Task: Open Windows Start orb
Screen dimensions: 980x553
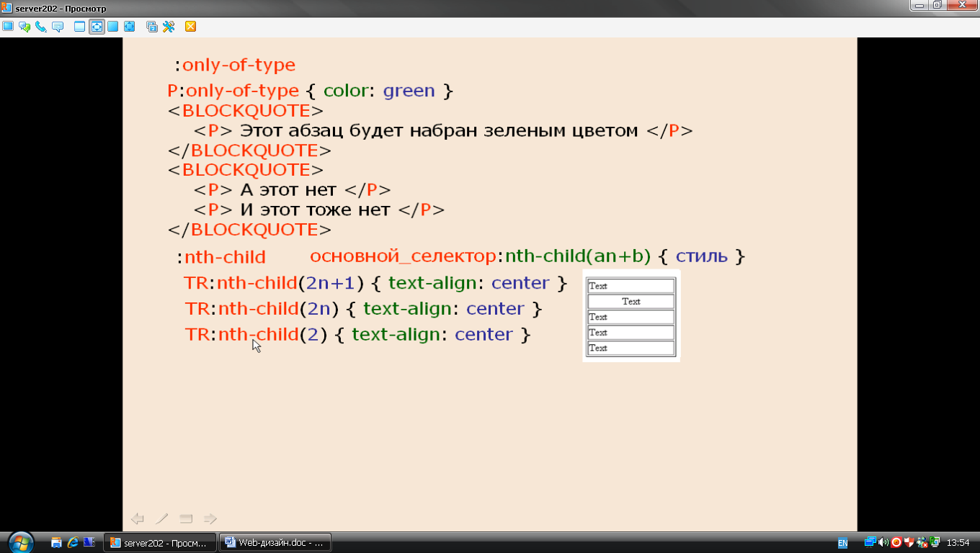Action: point(20,541)
